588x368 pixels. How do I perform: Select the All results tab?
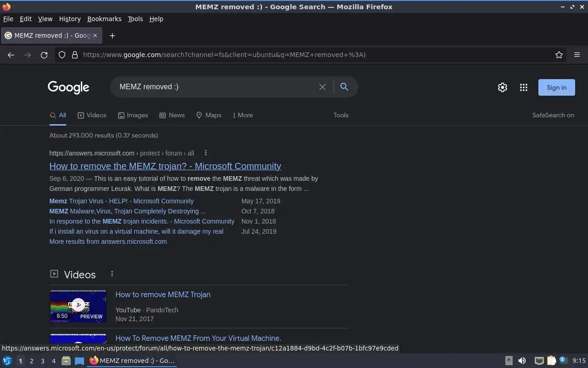pos(58,115)
